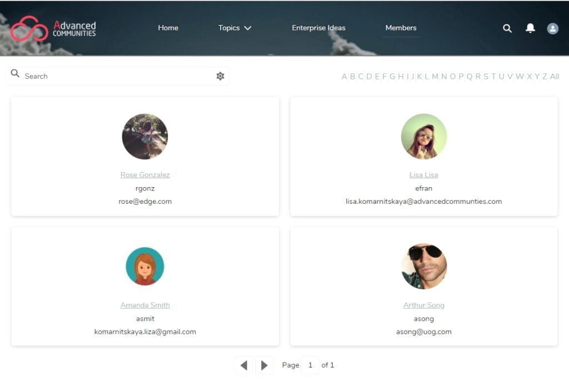569x392 pixels.
Task: Open the notifications bell icon
Action: (x=530, y=28)
